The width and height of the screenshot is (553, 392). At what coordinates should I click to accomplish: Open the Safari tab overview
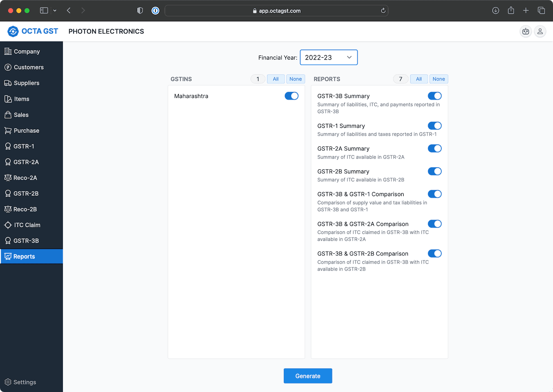(x=541, y=11)
